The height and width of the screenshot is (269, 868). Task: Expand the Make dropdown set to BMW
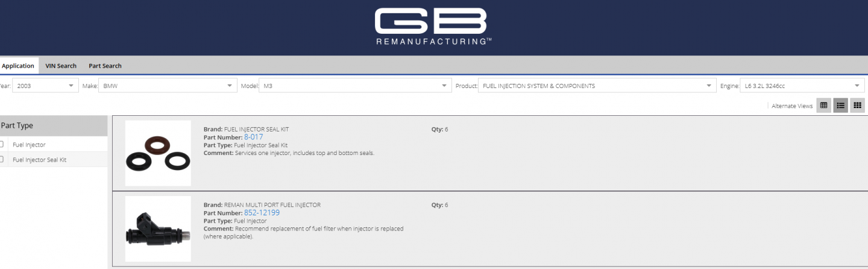click(167, 86)
